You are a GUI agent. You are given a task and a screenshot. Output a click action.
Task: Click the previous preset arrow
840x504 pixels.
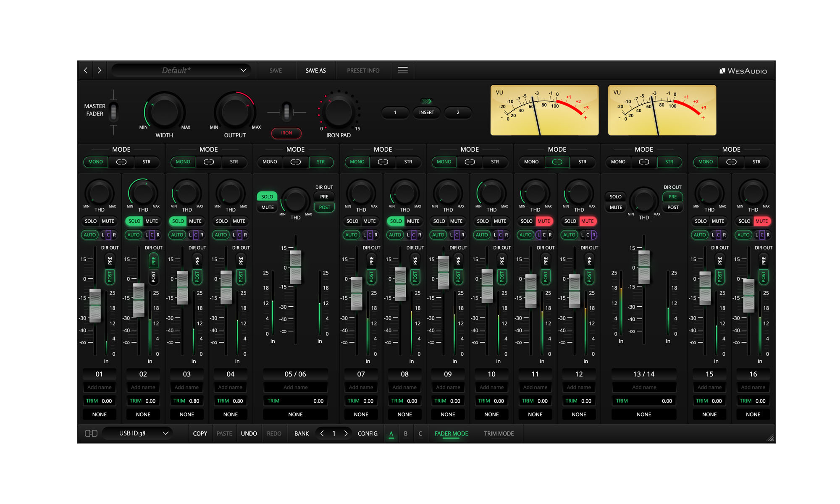click(x=86, y=70)
